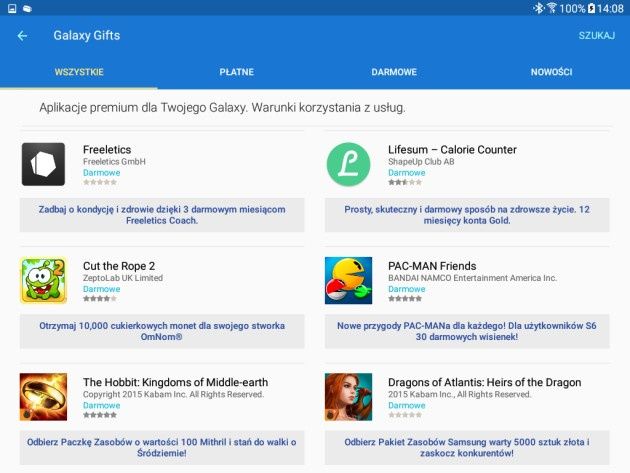The height and width of the screenshot is (473, 630).
Task: Click Darmowe price under Dragons of Atlantis
Action: pos(407,405)
